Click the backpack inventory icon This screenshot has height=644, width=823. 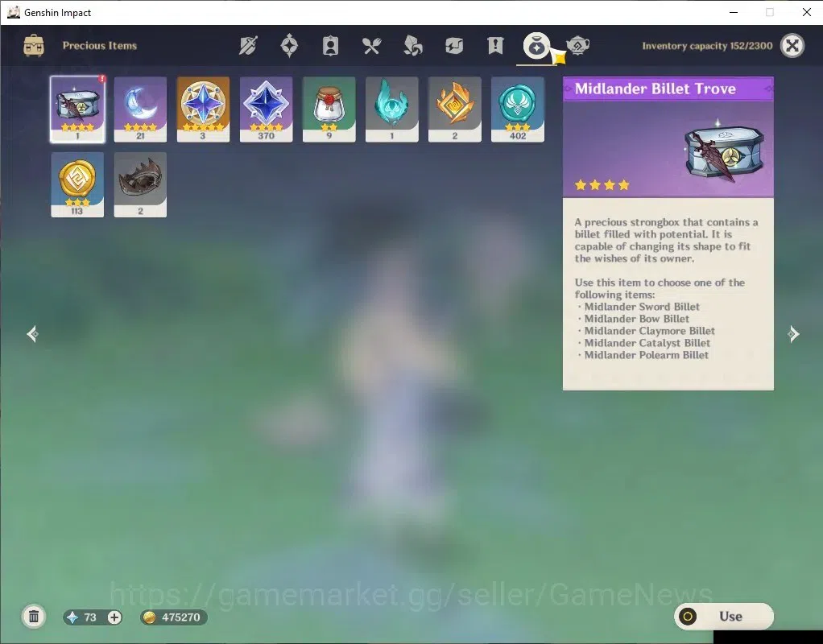[x=34, y=46]
